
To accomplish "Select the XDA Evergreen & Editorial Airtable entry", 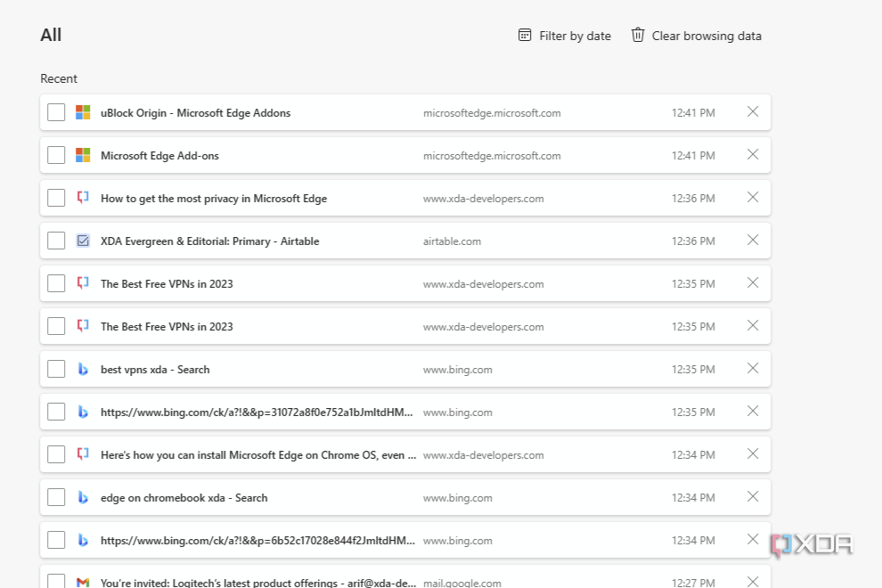I will (56, 241).
